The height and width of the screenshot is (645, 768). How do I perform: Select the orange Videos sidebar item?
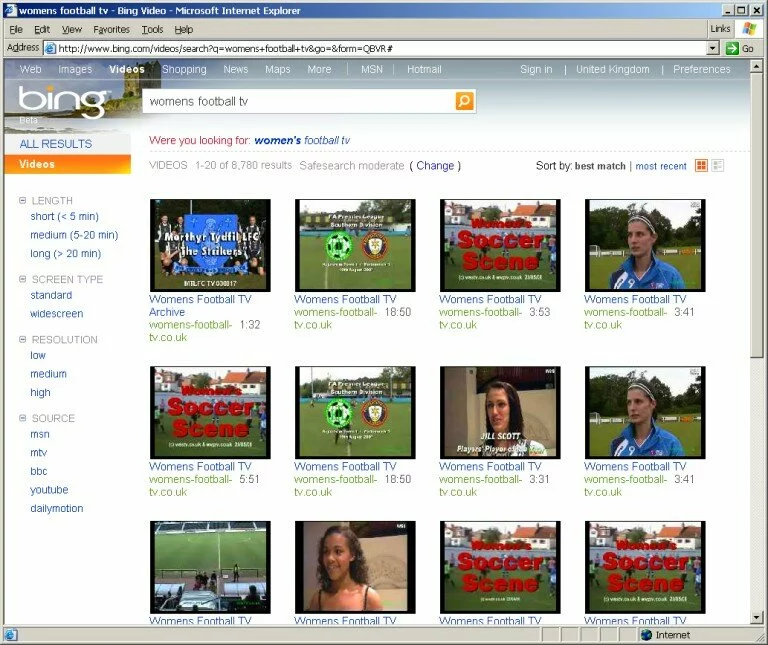pyautogui.click(x=68, y=164)
